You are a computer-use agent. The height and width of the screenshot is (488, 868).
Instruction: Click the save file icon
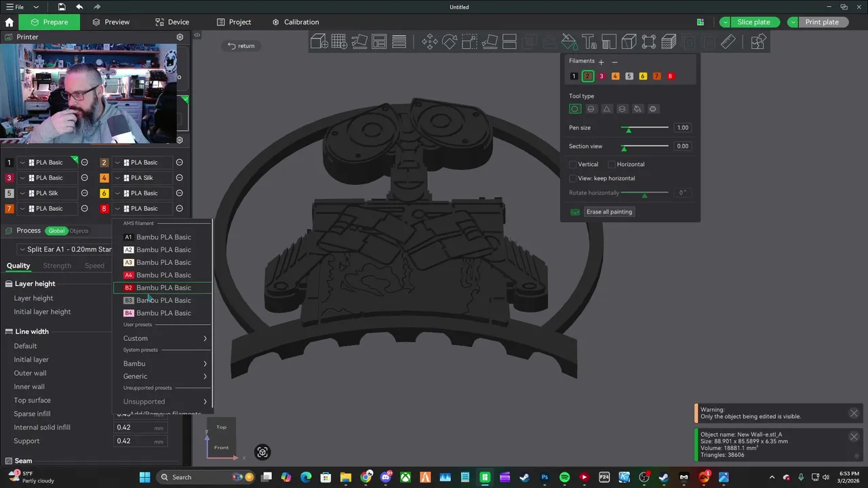62,7
